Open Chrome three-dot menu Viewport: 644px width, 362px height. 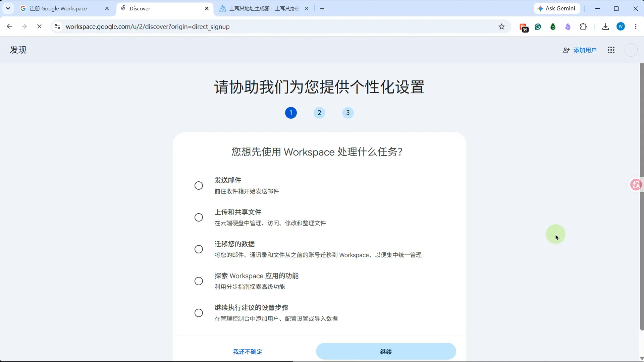636,26
